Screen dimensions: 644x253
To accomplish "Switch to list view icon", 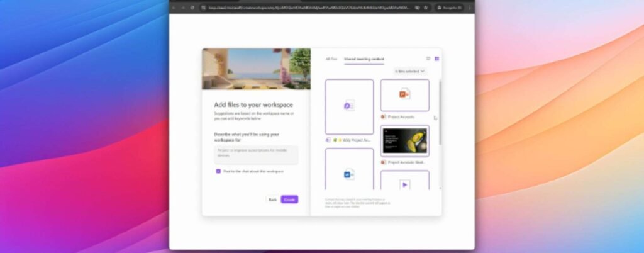I will point(428,59).
